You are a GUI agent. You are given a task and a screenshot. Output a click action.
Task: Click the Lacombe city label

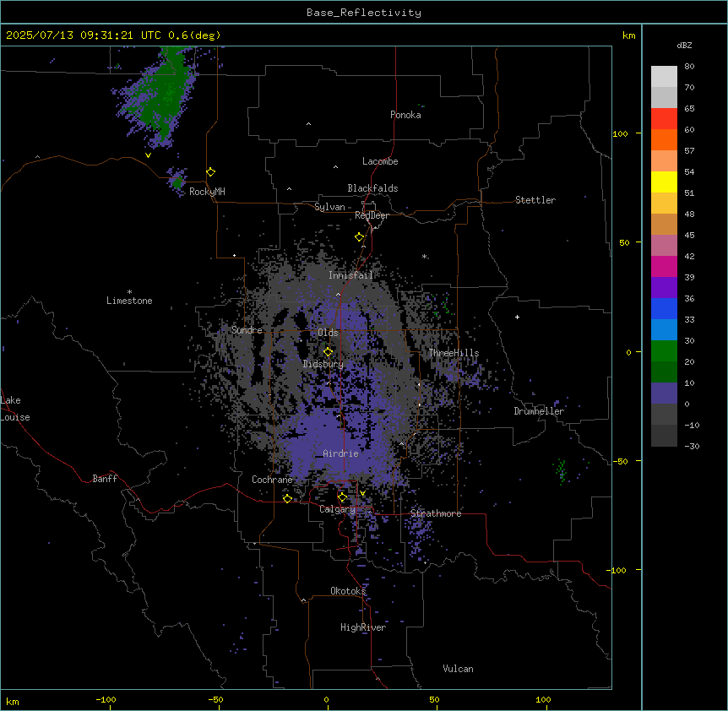click(x=380, y=161)
